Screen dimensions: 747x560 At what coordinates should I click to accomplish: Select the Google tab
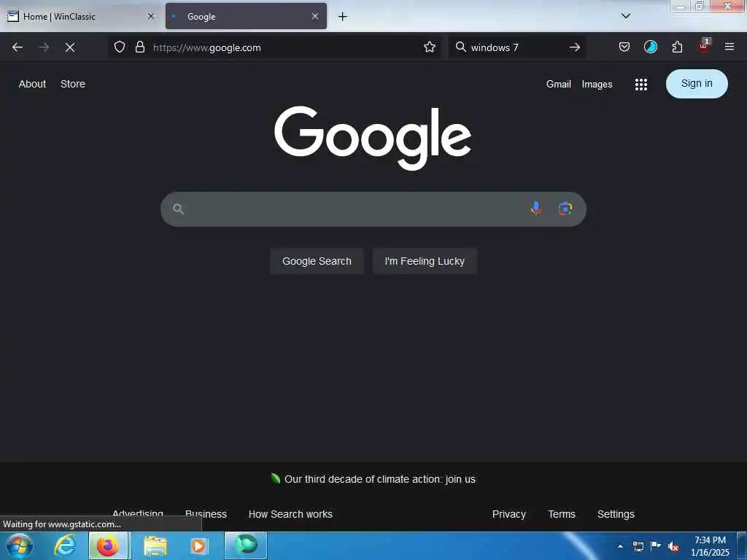(246, 16)
